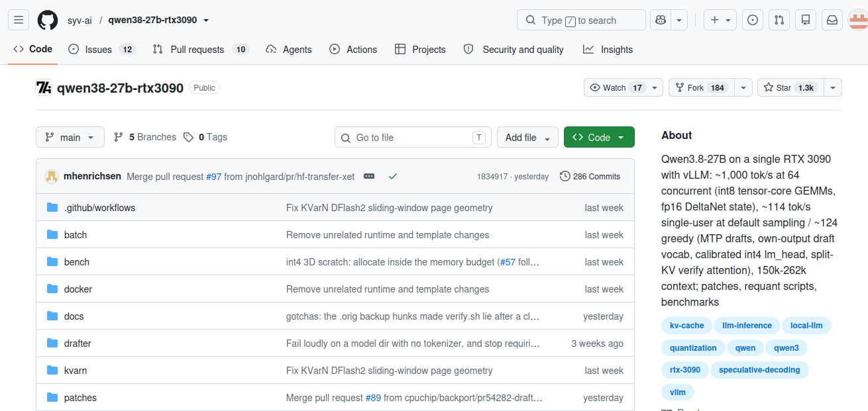Open the Copilot dropdown arrow
The image size is (868, 411).
[x=679, y=20]
